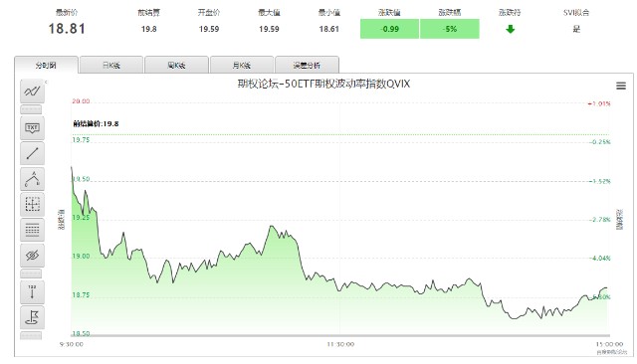Viewport: 637px width, 364px height.
Task: Collapse the chart tools sidebar arrow
Action: coord(46,83)
